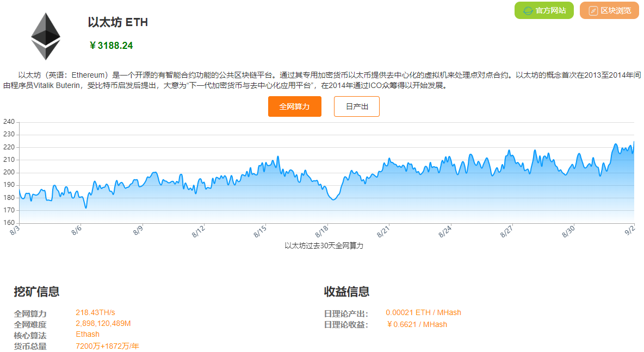644x352 pixels.
Task: Click the 8/30 date label on chart axis
Action: coord(568,231)
